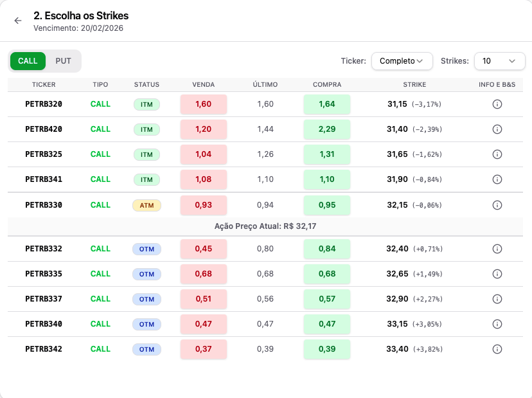Image resolution: width=532 pixels, height=398 pixels.
Task: Choose compra price 0,47 for PETRB340
Action: click(x=327, y=324)
